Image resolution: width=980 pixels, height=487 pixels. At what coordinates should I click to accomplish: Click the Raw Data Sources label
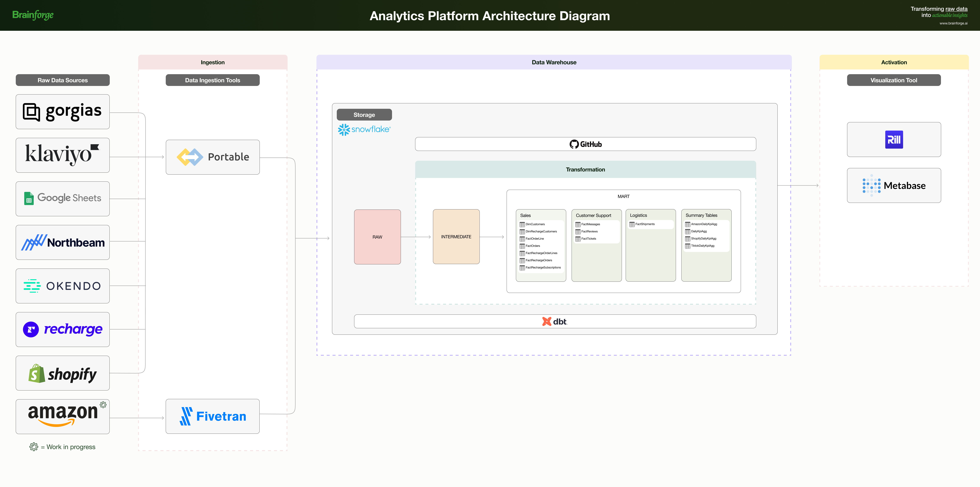(63, 80)
